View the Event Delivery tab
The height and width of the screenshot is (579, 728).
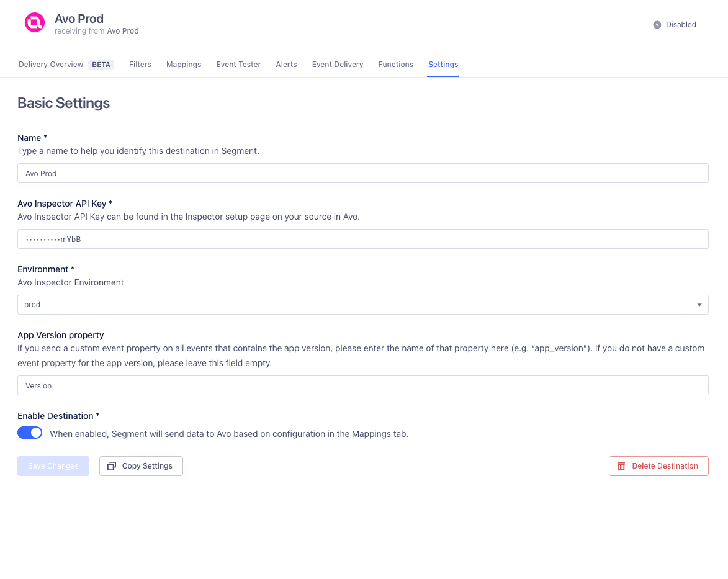point(337,64)
